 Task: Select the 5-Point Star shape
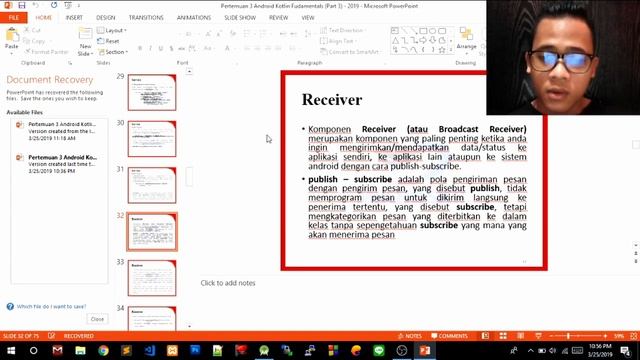[x=442, y=50]
